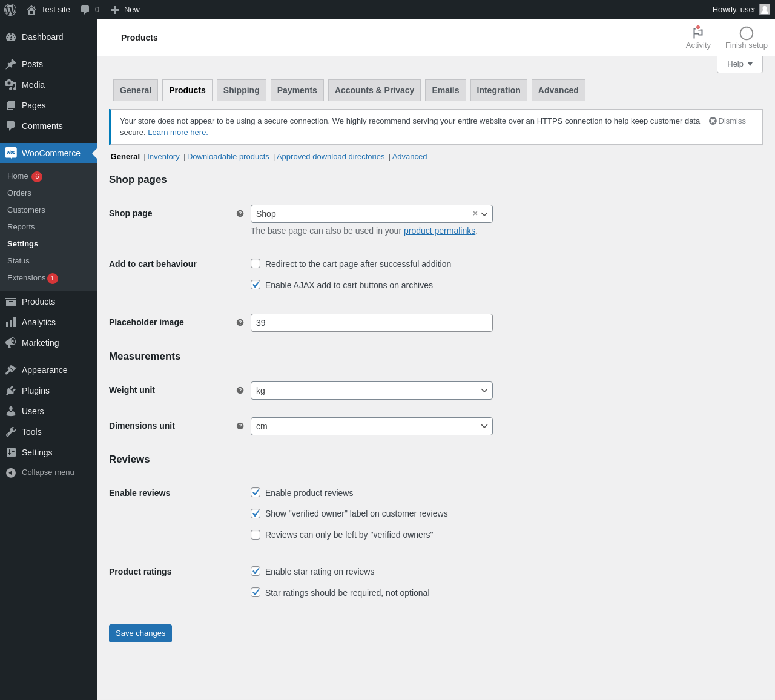Dismiss the HTTPS security notice

727,121
